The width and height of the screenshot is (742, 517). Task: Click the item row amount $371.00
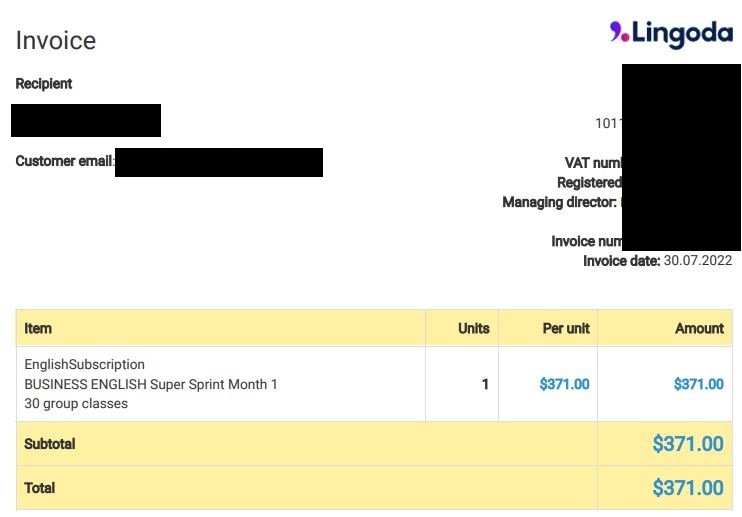click(x=699, y=384)
